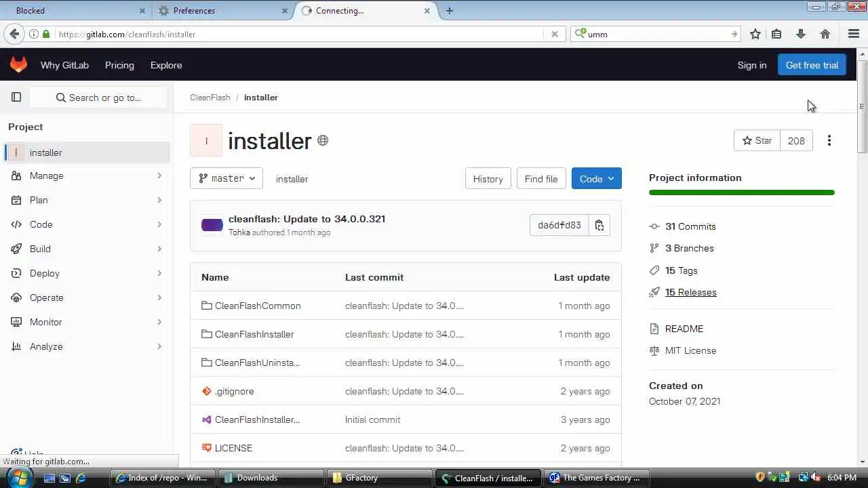Image resolution: width=868 pixels, height=488 pixels.
Task: Click the browser back arrow button
Action: coord(14,34)
